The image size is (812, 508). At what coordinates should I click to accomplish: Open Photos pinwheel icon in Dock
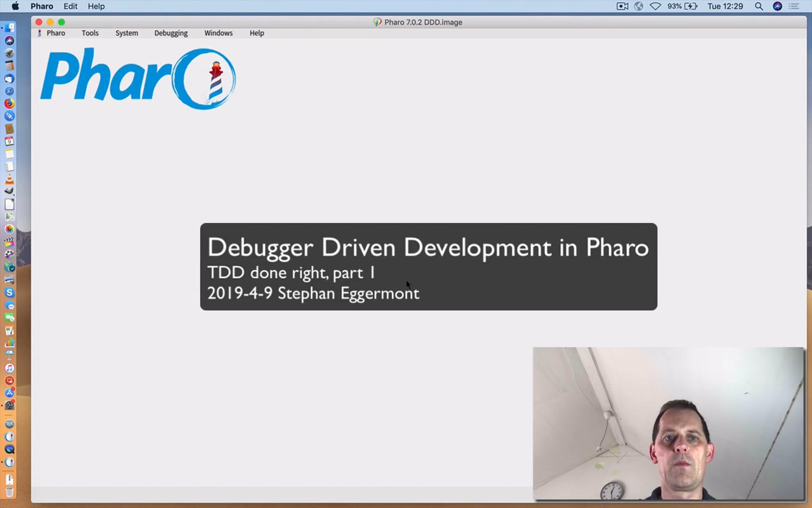9,229
